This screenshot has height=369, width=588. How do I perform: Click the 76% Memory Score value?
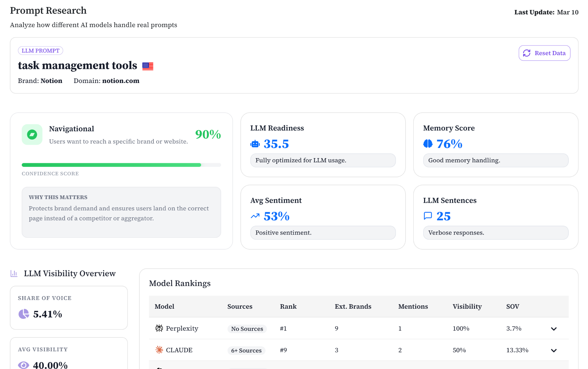pyautogui.click(x=449, y=144)
